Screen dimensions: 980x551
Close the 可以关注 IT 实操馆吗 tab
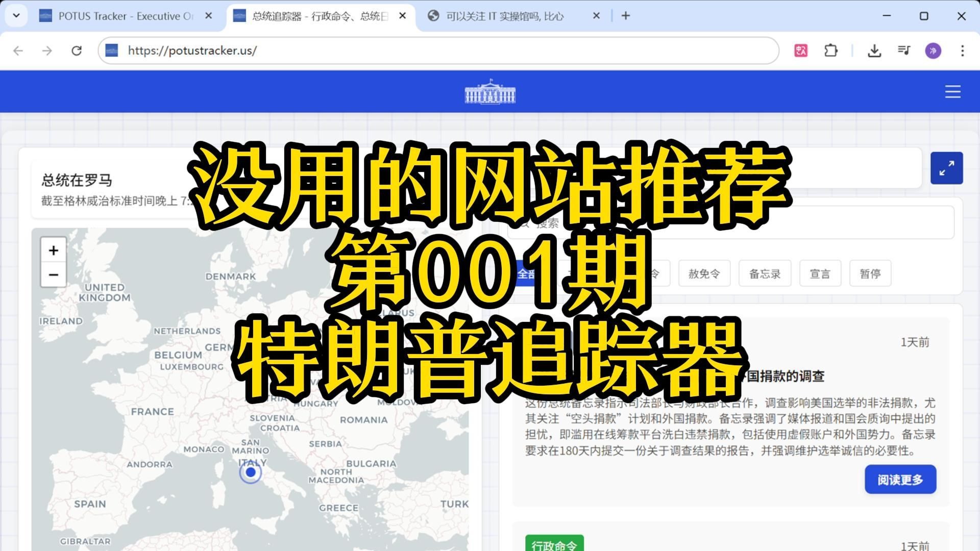[596, 16]
